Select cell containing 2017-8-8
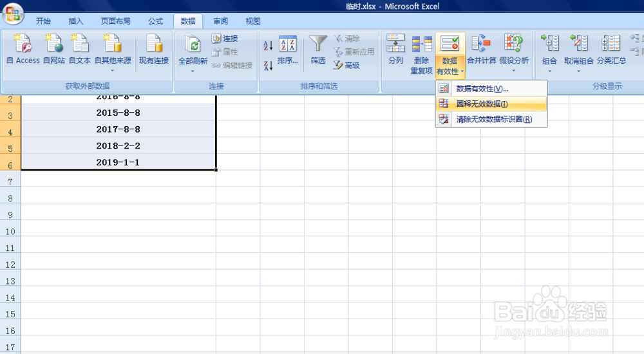Viewport: 644px width, 354px height. coord(118,129)
